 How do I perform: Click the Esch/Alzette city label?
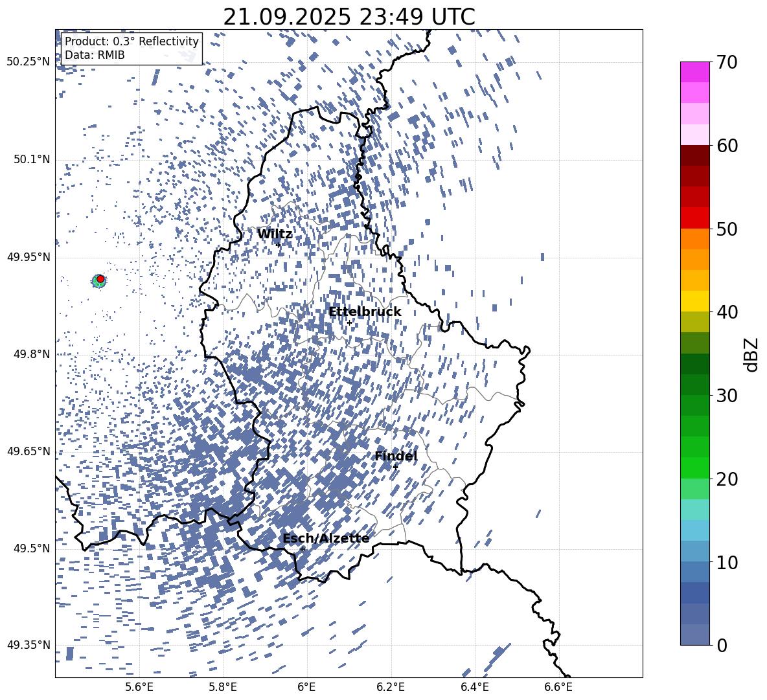(326, 538)
